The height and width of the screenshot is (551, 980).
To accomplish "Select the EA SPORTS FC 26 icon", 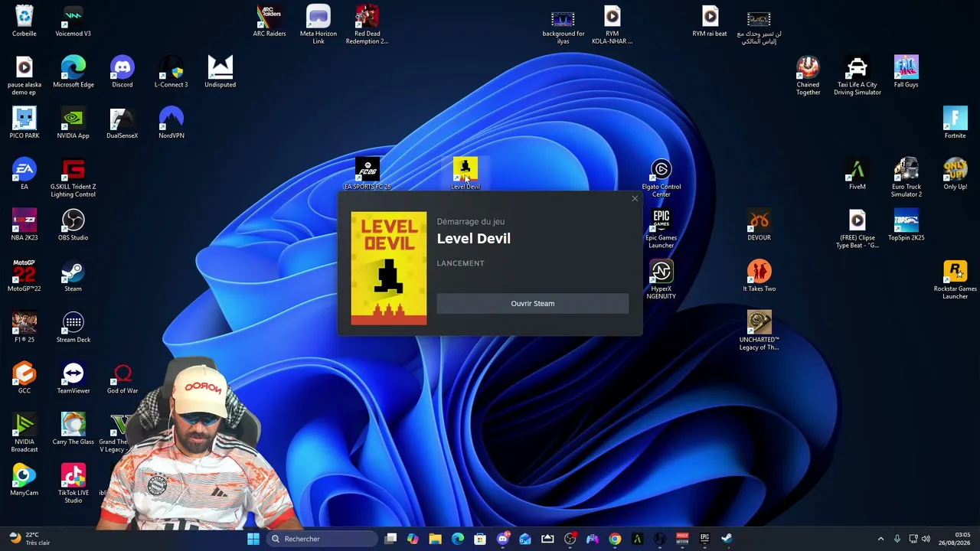I will point(367,174).
